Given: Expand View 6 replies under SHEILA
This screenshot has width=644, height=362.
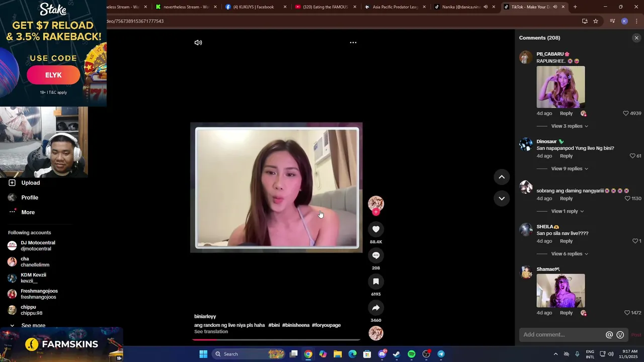Looking at the screenshot, I should (x=570, y=254).
